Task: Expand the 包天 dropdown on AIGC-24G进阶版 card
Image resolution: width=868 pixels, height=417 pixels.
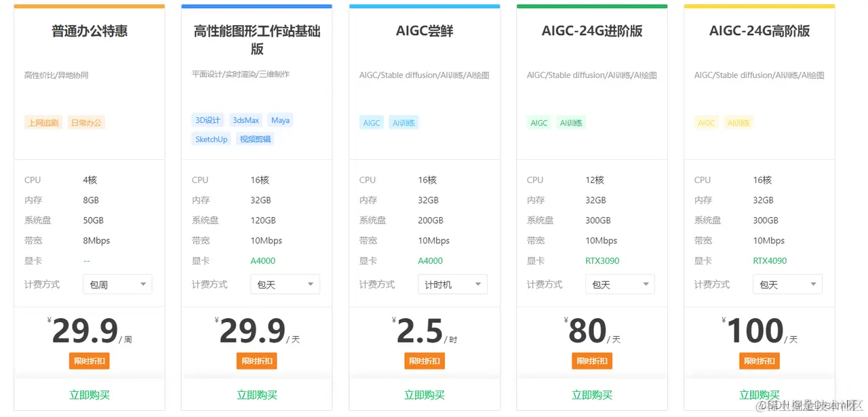Action: [x=619, y=284]
